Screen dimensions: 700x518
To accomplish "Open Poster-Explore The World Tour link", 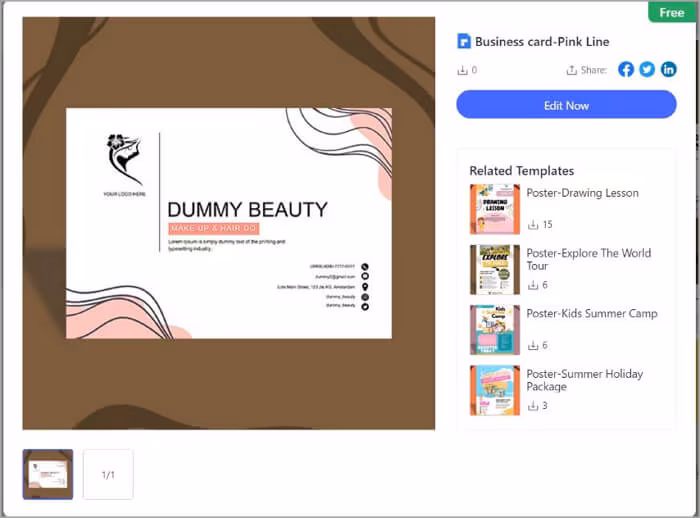I will click(x=588, y=259).
